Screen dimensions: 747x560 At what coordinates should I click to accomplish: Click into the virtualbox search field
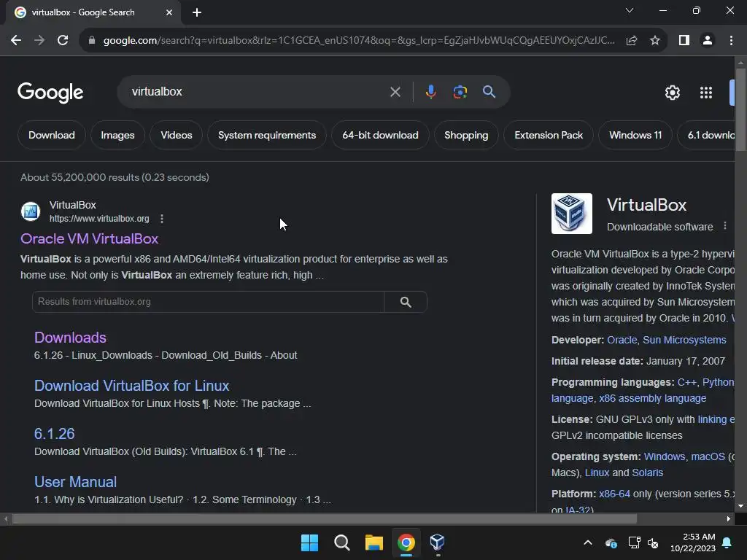click(x=258, y=91)
